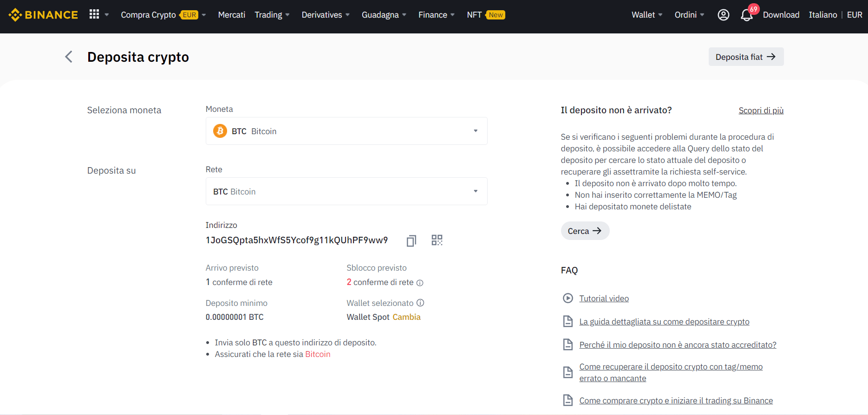The height and width of the screenshot is (415, 868).
Task: Open the Moneta BTC Bitcoin selector
Action: pyautogui.click(x=346, y=131)
